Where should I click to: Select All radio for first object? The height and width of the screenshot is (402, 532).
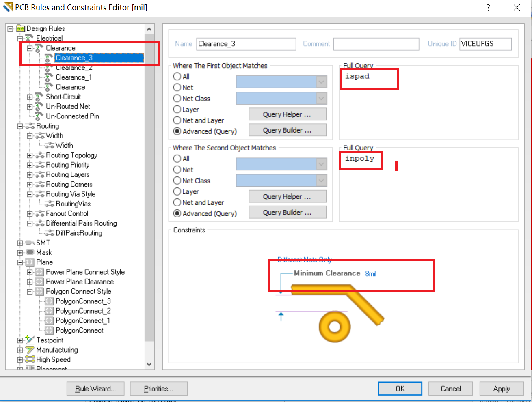[177, 77]
